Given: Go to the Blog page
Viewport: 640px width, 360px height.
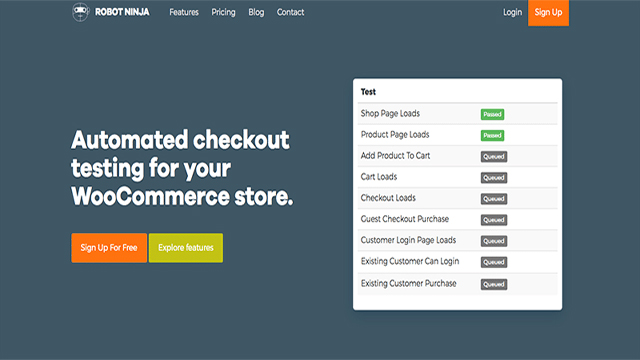Looking at the screenshot, I should click(x=256, y=12).
